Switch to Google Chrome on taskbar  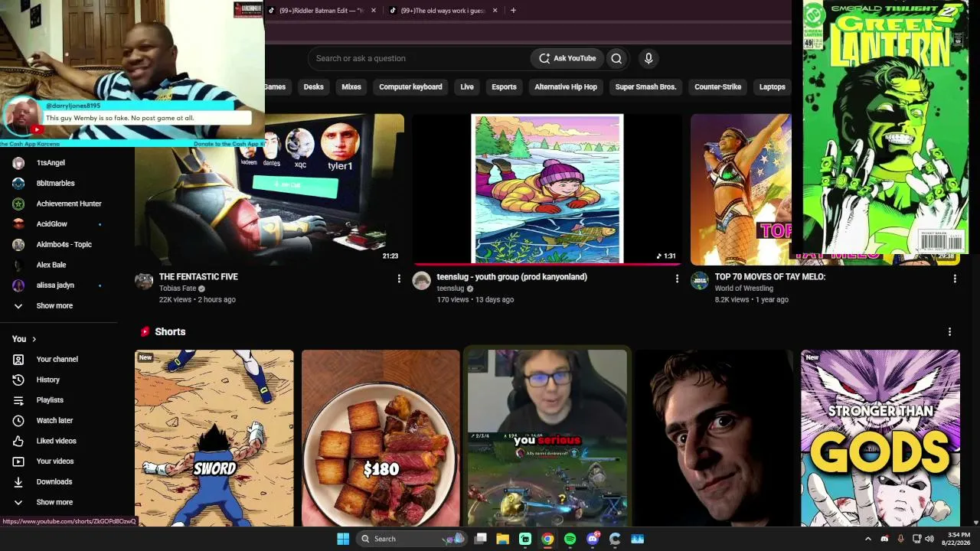point(547,539)
